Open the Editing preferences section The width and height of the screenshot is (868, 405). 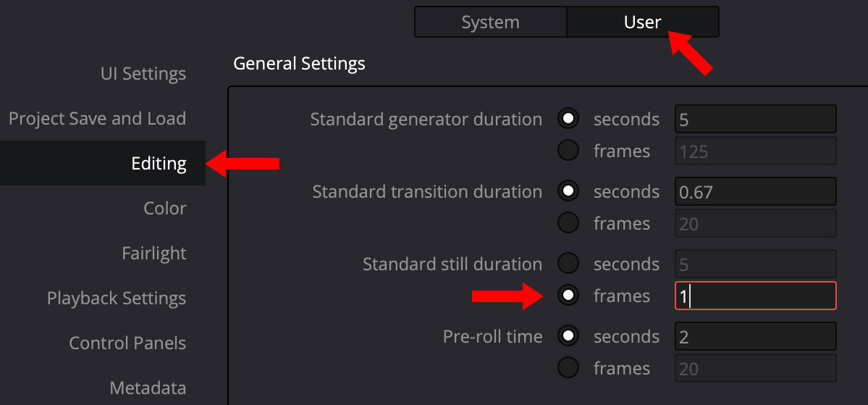159,164
